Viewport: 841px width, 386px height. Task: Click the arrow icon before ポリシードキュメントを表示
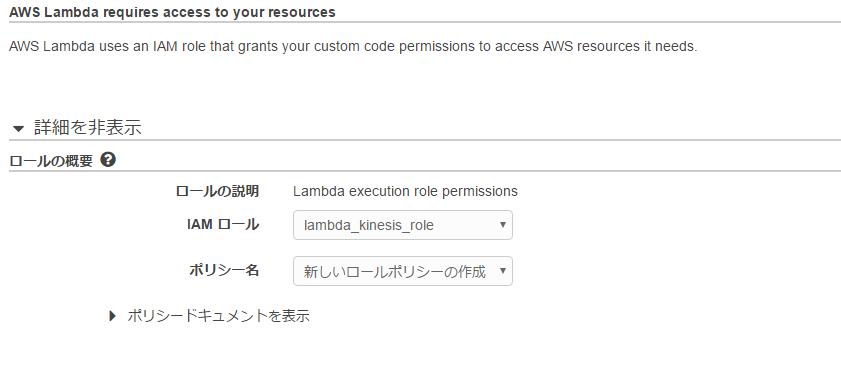click(x=112, y=316)
